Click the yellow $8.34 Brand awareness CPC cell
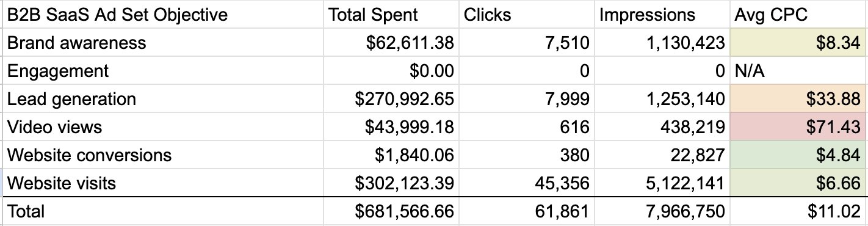Image resolution: width=868 pixels, height=226 pixels. click(x=798, y=43)
